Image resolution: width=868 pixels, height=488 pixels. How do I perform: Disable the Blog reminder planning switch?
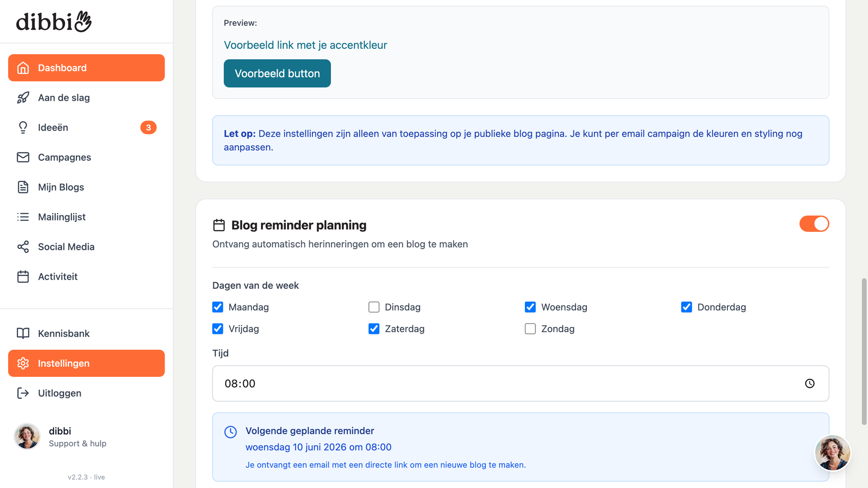(x=814, y=224)
